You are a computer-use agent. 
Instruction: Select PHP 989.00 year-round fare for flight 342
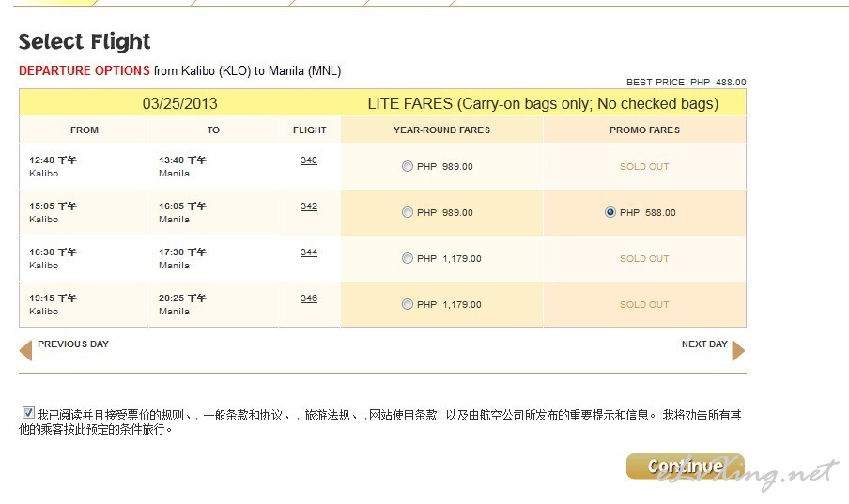coord(407,213)
